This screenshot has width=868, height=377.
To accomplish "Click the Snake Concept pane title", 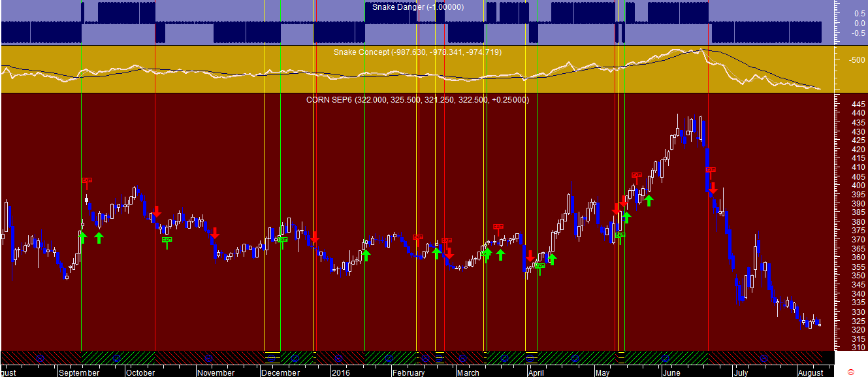I will [417, 52].
